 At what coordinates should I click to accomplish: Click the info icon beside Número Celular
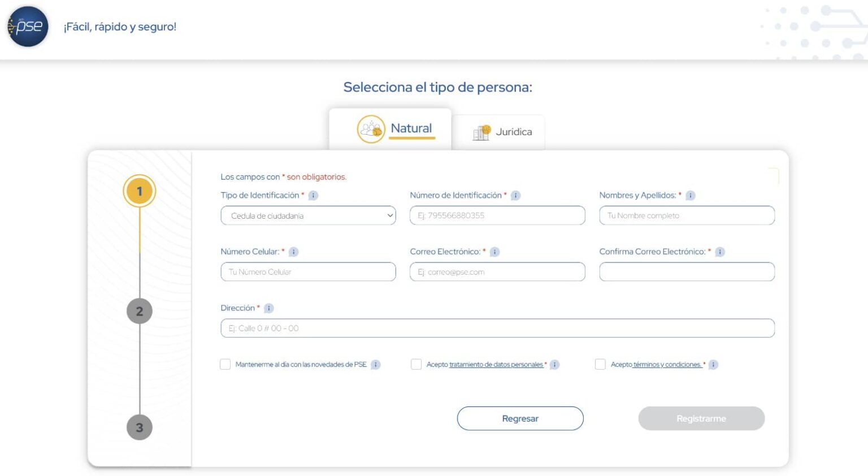coord(294,252)
